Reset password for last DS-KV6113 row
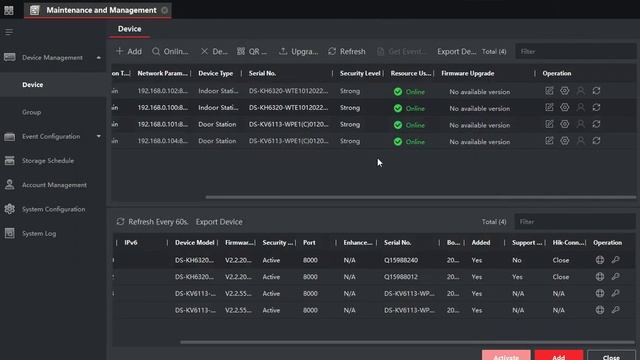This screenshot has height=360, width=640. pyautogui.click(x=616, y=310)
